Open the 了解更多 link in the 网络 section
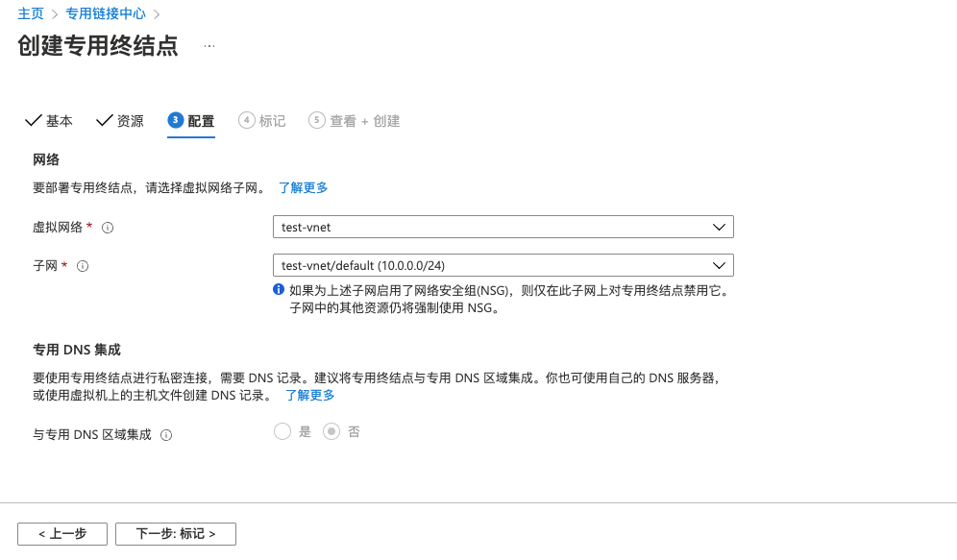Viewport: 957px width, 560px height. coord(303,187)
